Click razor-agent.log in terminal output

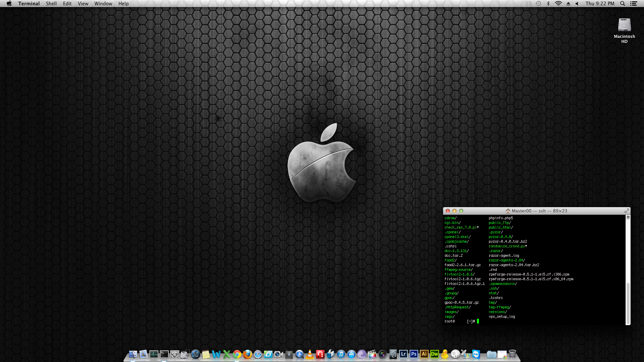[x=504, y=255]
